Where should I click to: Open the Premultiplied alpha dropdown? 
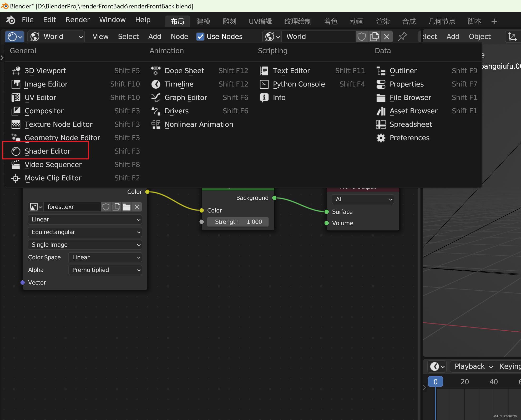[105, 270]
